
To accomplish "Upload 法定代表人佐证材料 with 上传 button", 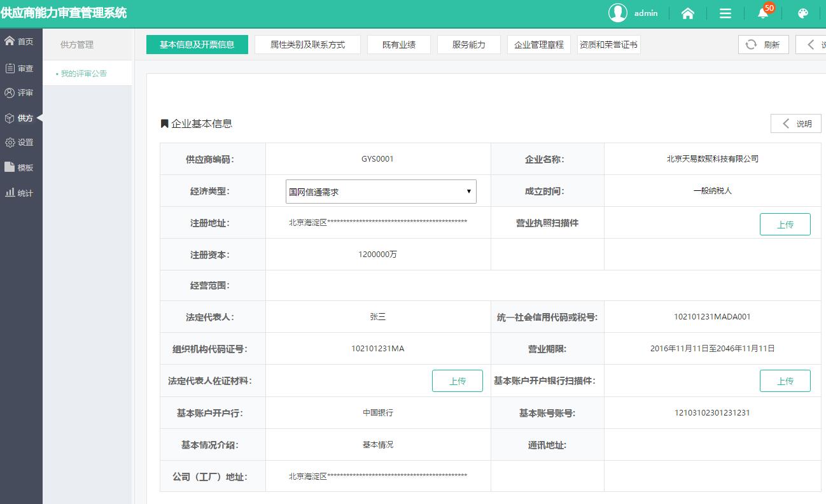I will click(x=458, y=381).
